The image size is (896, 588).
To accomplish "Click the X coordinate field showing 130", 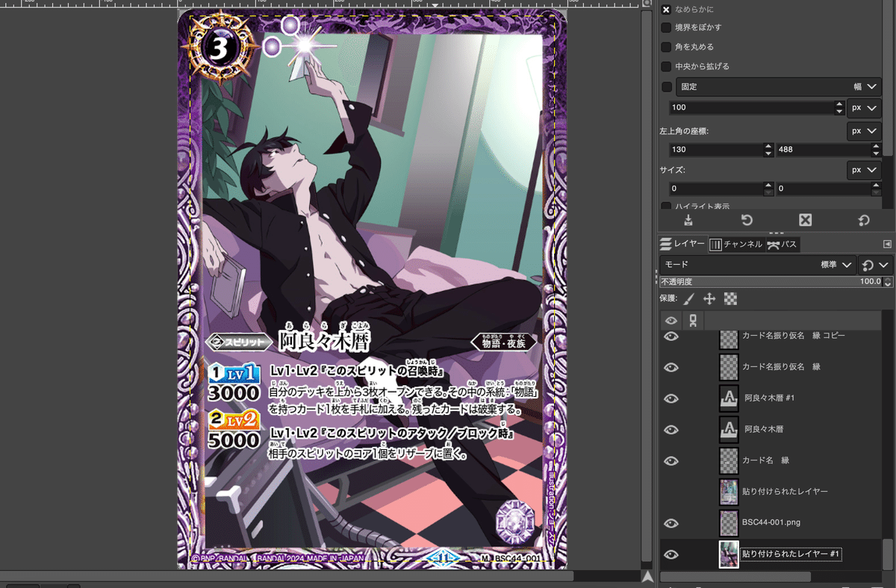I will tap(717, 149).
